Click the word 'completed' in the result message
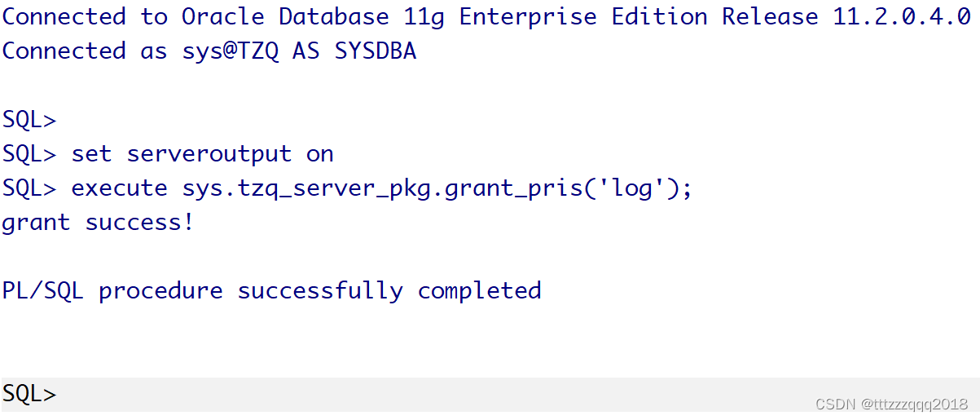This screenshot has width=980, height=420. click(480, 291)
